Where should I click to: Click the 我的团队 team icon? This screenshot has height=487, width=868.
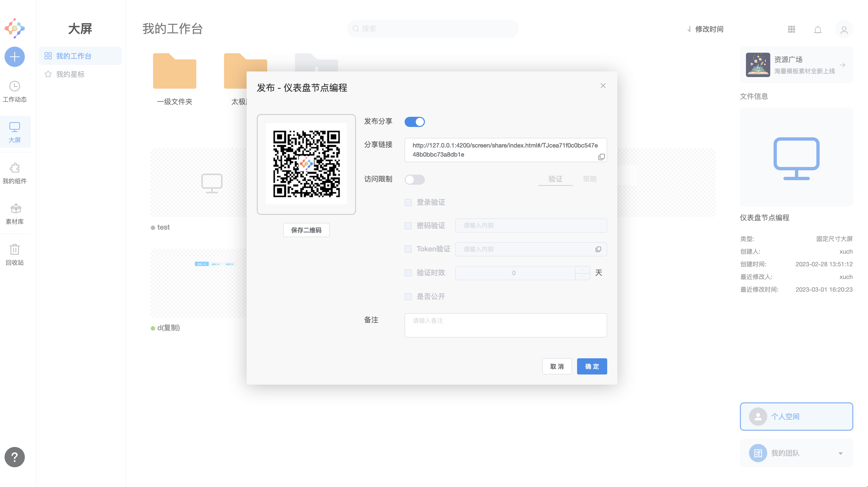click(x=758, y=453)
